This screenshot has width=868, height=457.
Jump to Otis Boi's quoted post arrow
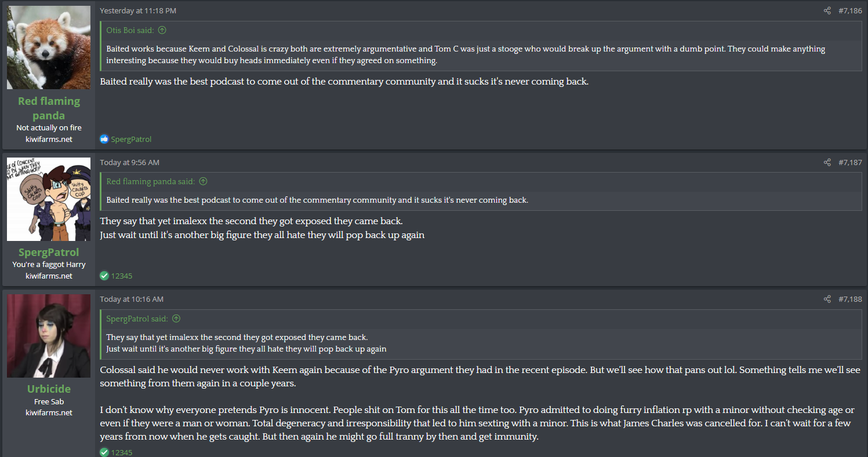(x=162, y=30)
